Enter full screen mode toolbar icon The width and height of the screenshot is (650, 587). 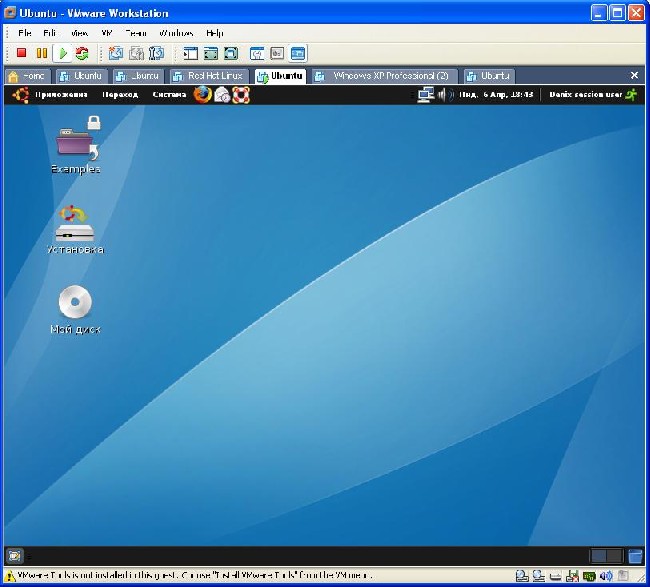231,53
